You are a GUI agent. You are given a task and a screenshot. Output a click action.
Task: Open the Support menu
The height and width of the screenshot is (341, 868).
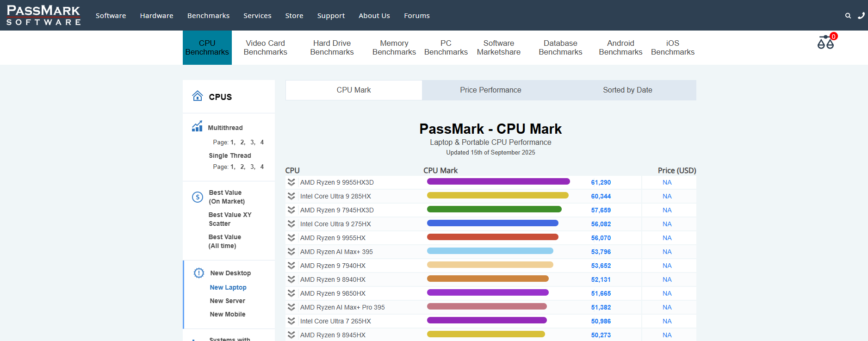coord(331,16)
